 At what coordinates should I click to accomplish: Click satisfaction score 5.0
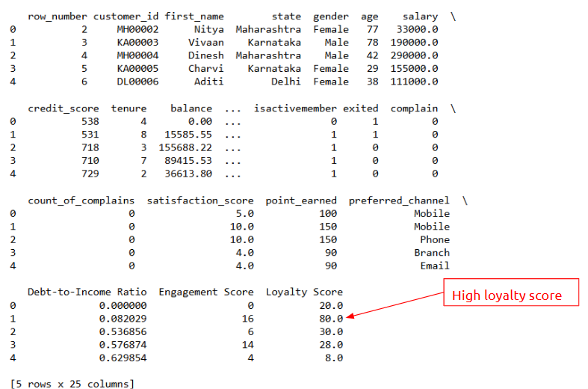pyautogui.click(x=245, y=214)
